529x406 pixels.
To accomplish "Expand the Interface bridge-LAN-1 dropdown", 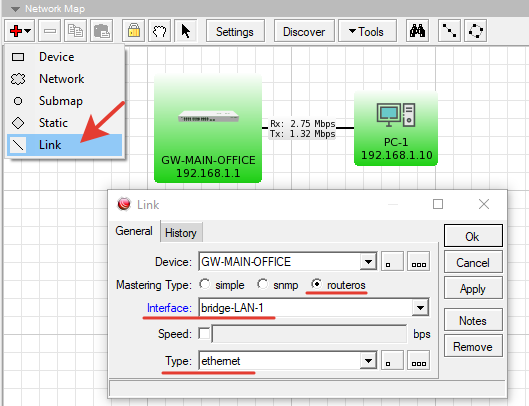I will click(x=420, y=307).
